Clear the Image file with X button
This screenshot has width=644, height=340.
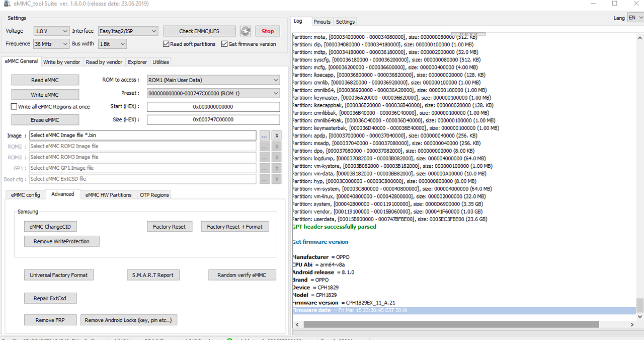(x=276, y=135)
